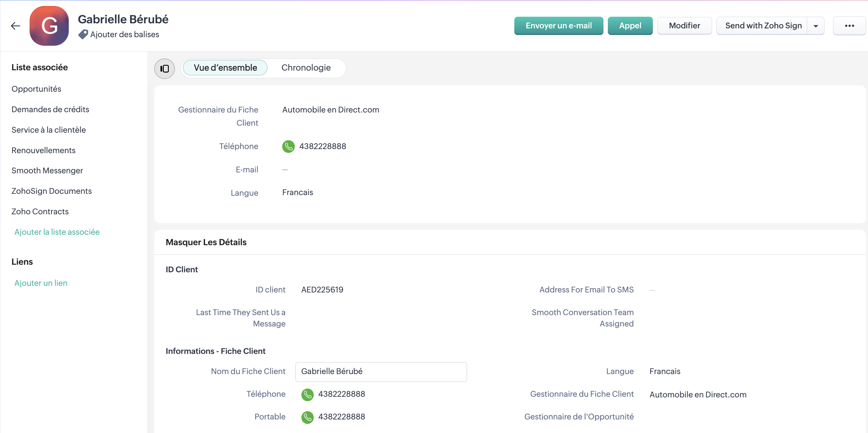Image resolution: width=868 pixels, height=433 pixels.
Task: Click the Nom du Fiche Client input field
Action: (x=381, y=372)
